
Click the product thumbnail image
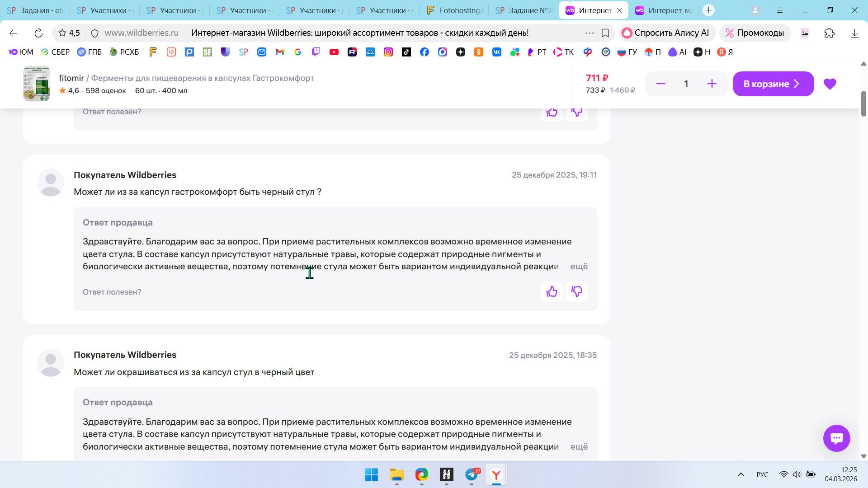(37, 84)
